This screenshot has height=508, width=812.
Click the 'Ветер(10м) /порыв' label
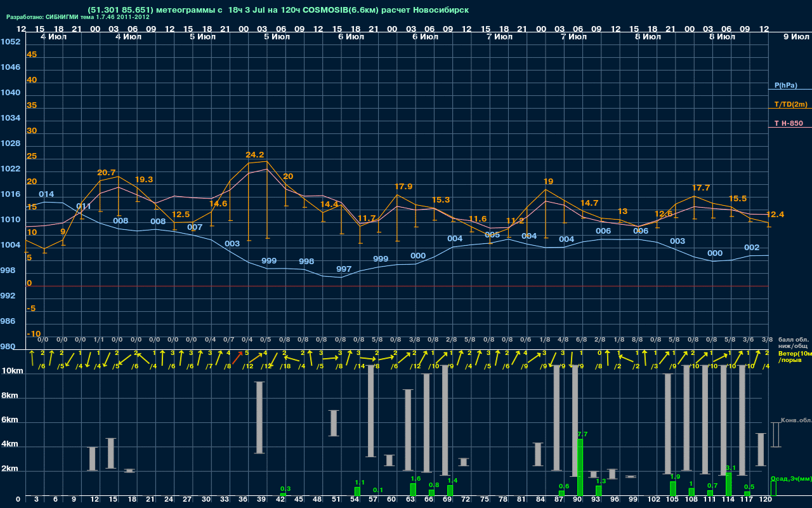pos(795,356)
